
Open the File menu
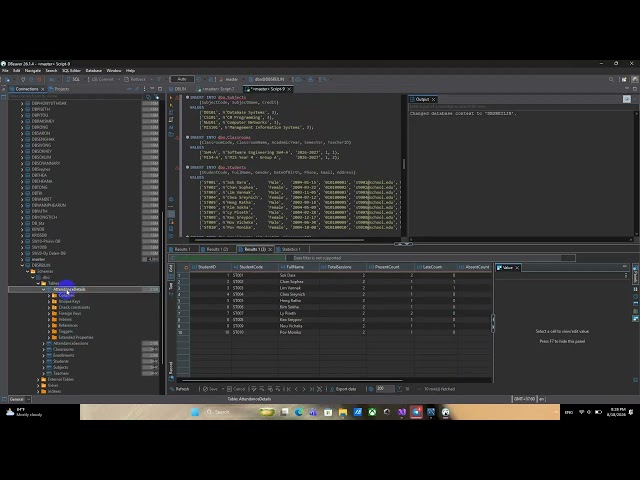coord(5,71)
